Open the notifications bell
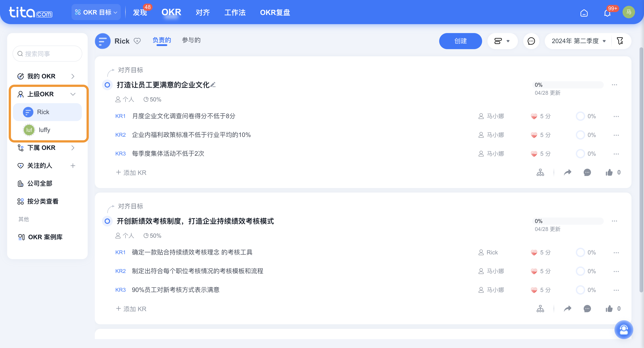644x348 pixels. click(x=607, y=13)
